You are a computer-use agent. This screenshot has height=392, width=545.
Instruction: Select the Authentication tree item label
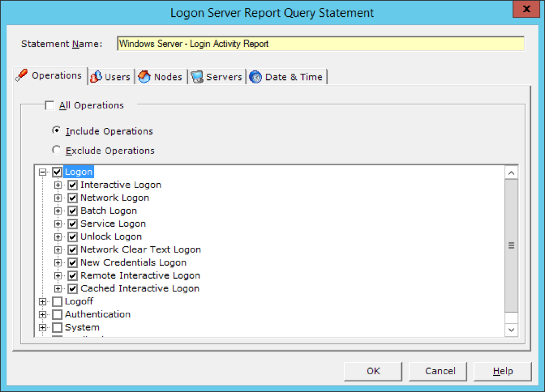[98, 314]
